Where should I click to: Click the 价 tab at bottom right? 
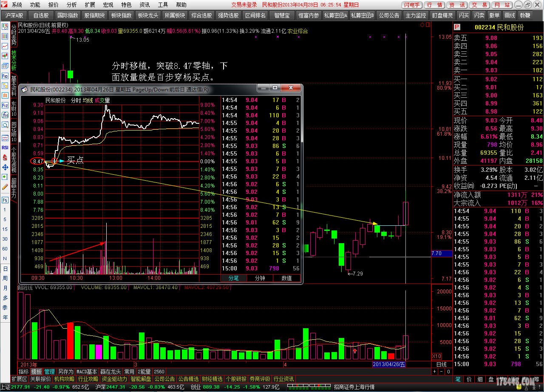coord(468,379)
